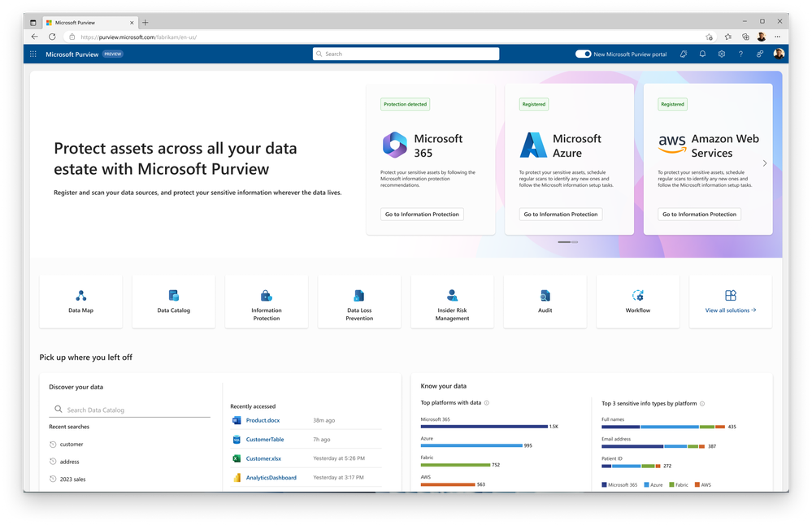Click the Azure bar showing 995
This screenshot has width=812, height=525.
tap(471, 445)
